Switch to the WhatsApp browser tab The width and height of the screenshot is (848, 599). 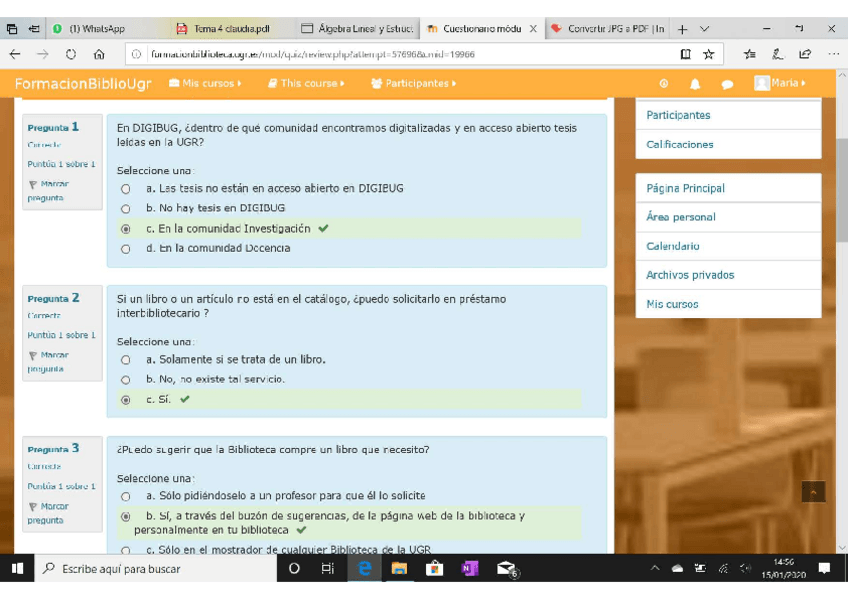coord(96,29)
